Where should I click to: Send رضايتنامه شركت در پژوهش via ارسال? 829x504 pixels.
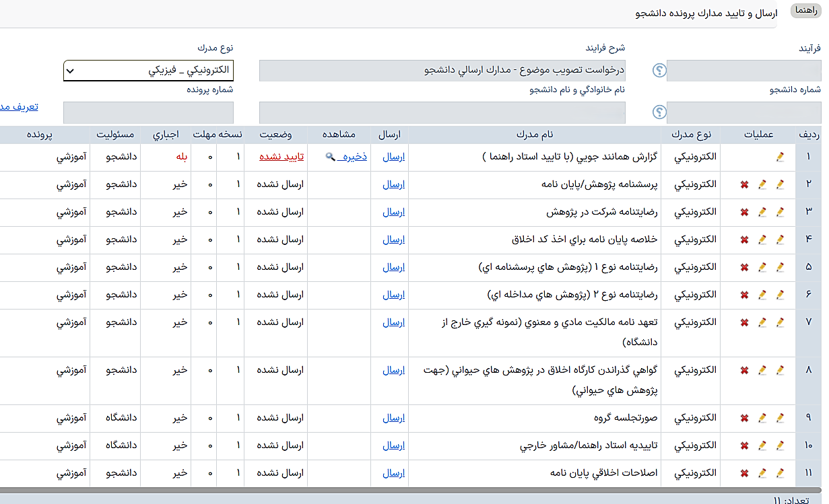click(x=394, y=212)
